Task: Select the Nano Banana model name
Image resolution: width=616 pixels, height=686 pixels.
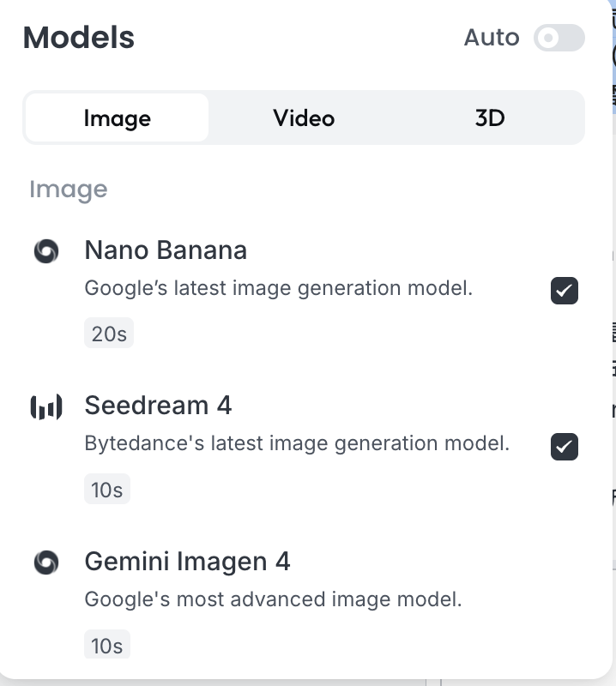Action: [x=166, y=250]
